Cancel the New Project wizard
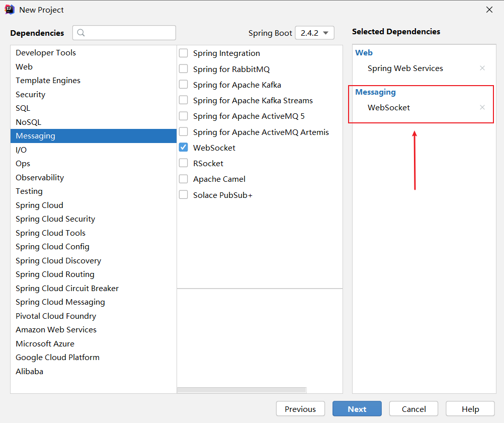 413,409
